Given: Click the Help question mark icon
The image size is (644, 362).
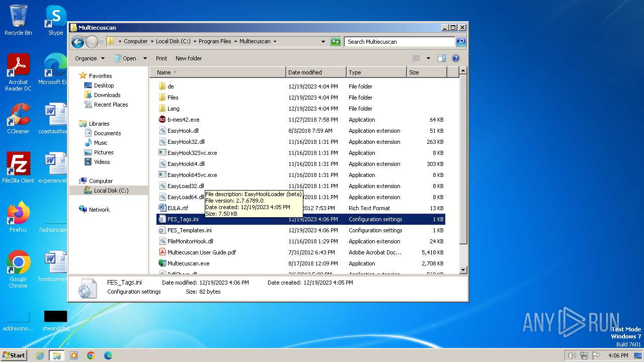Looking at the screenshot, I should pos(456,58).
